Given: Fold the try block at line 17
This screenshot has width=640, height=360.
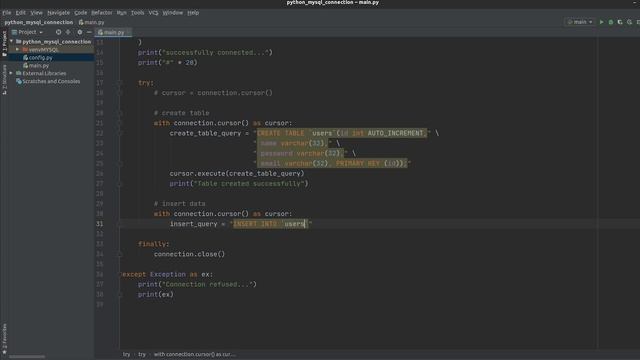Looking at the screenshot, I should (120, 83).
